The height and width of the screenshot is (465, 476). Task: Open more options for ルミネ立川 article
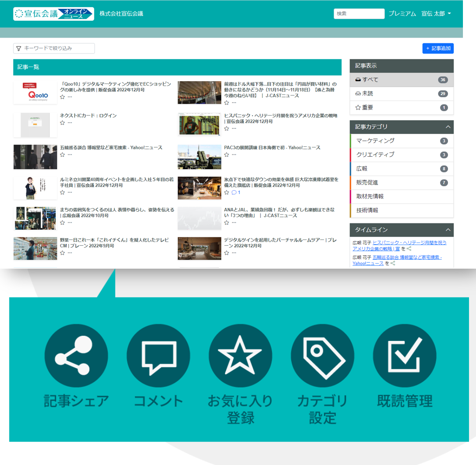tap(70, 192)
